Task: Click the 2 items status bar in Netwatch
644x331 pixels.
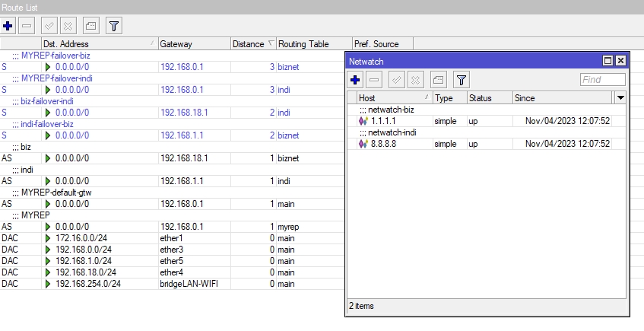Action: tap(487, 306)
